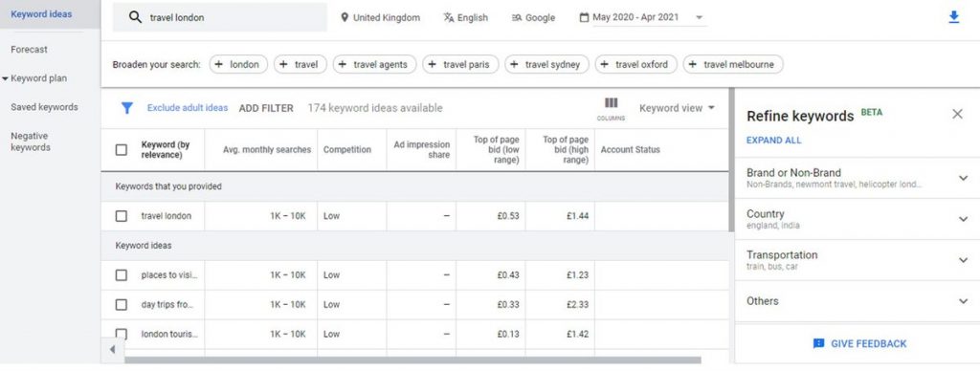Expand the Others refine section

pyautogui.click(x=963, y=301)
